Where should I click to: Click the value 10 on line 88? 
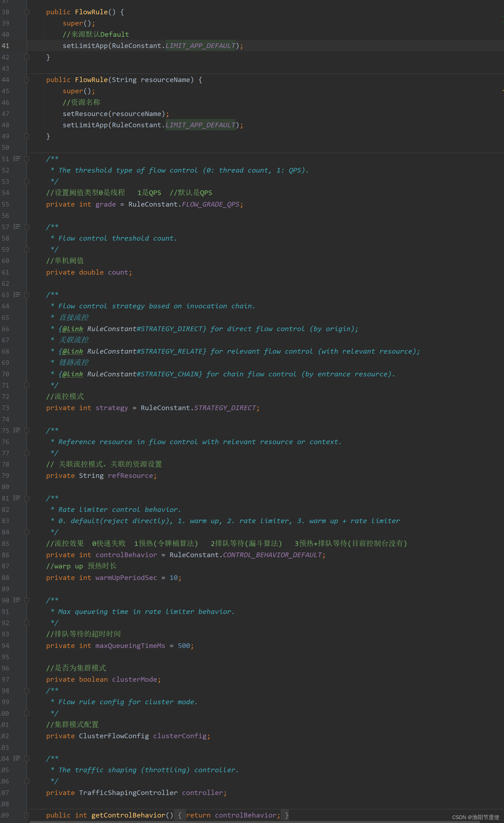[x=173, y=577]
